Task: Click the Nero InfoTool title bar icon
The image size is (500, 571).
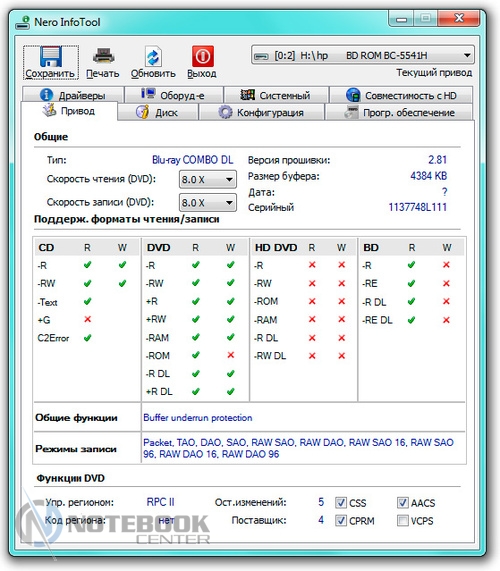Action: click(x=23, y=23)
